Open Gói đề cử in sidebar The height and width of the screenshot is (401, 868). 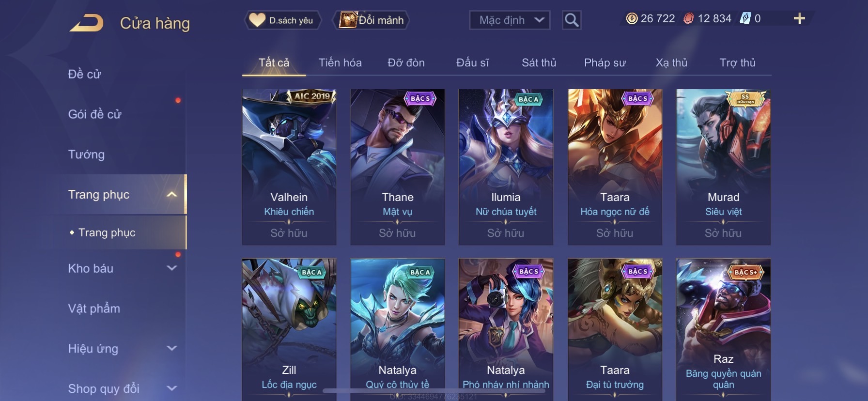[94, 114]
